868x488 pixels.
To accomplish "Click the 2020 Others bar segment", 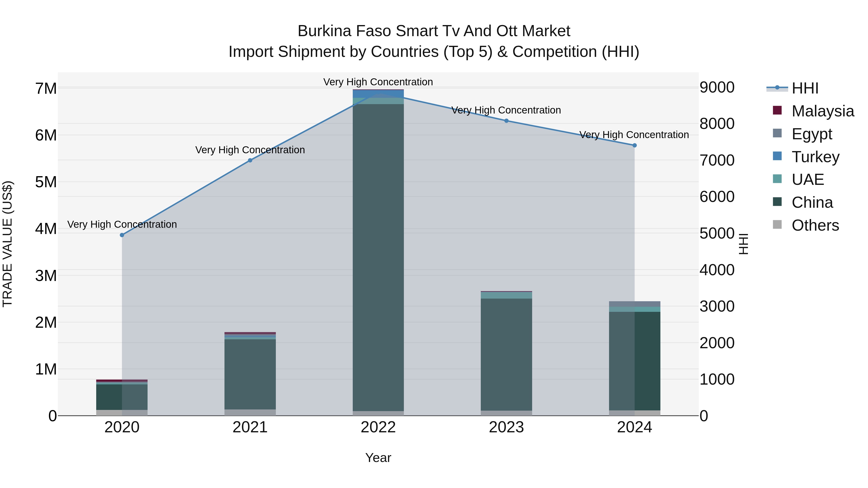I will (122, 413).
